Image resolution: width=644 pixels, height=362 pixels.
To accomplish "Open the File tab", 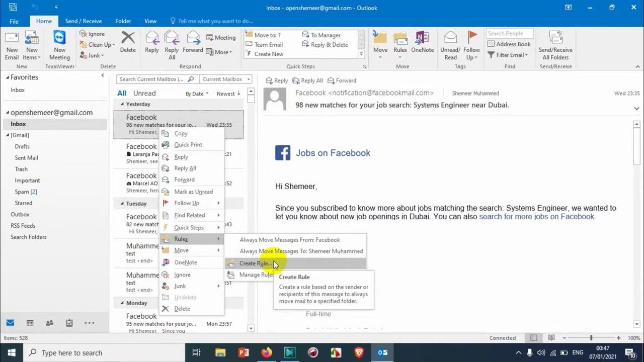I will 14,21.
